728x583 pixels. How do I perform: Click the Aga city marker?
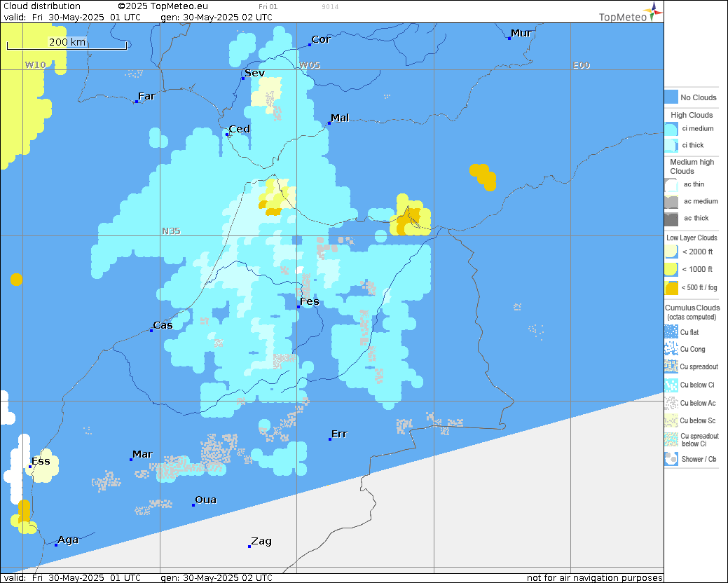[56, 545]
